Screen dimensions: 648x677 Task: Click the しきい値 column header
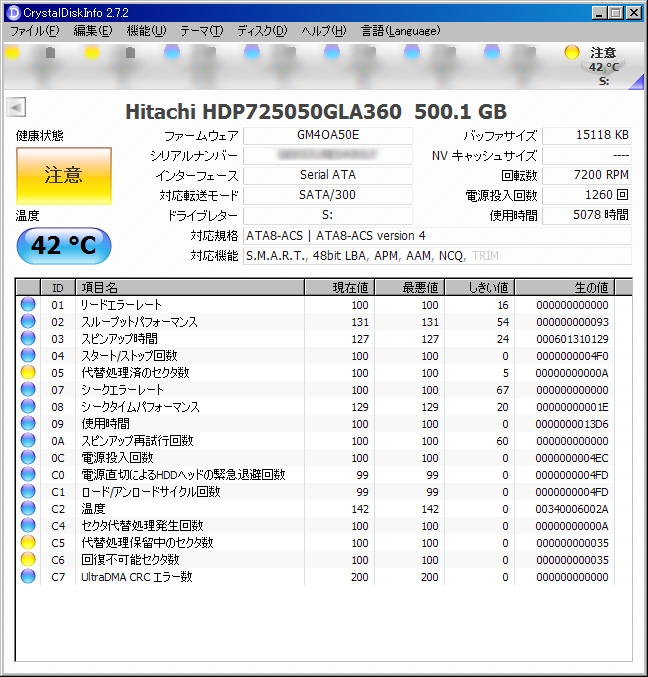[x=480, y=288]
